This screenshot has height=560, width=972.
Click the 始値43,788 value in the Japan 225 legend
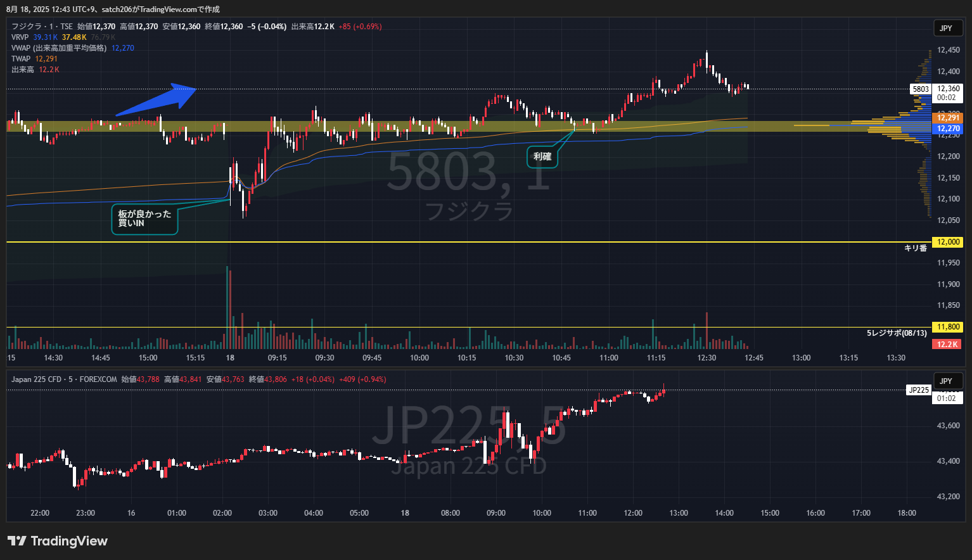pos(141,379)
